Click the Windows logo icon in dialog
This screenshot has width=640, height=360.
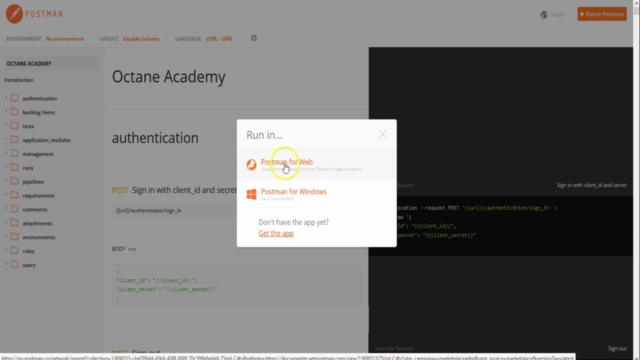click(x=251, y=194)
